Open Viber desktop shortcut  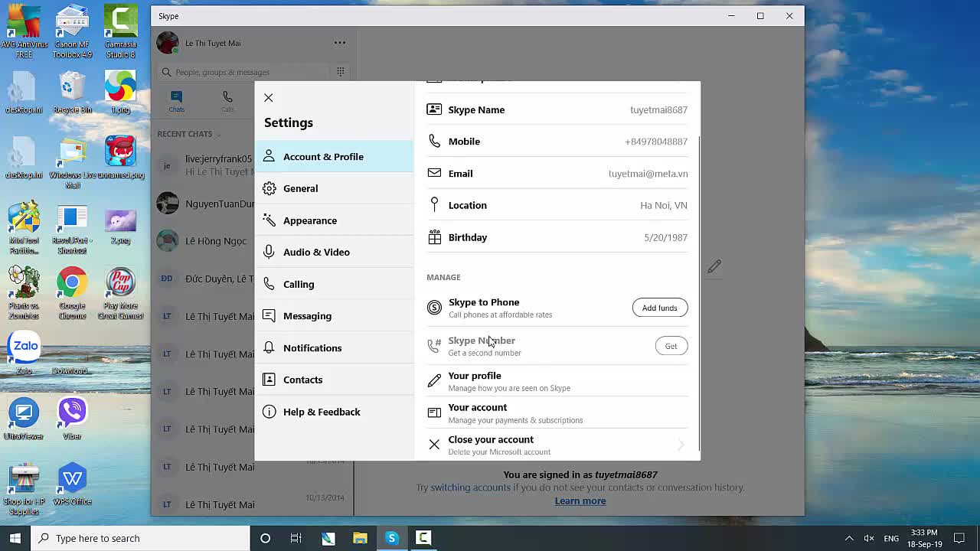pyautogui.click(x=72, y=419)
